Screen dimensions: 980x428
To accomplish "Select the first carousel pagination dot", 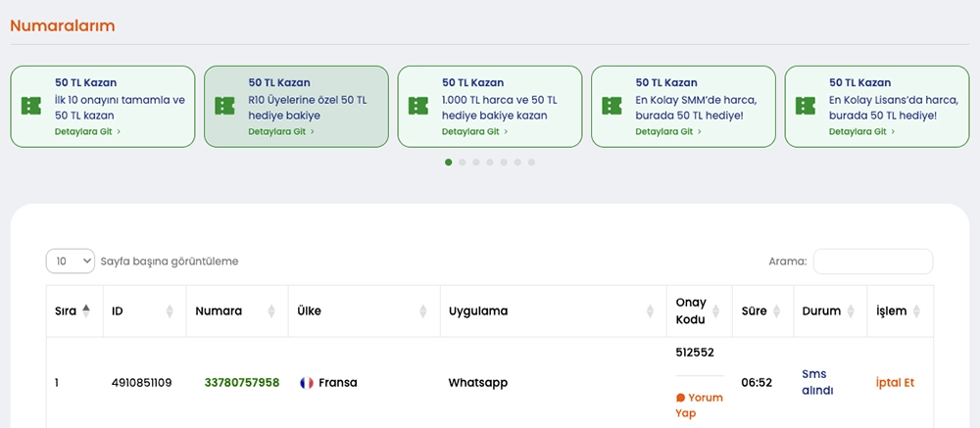I will [x=449, y=163].
